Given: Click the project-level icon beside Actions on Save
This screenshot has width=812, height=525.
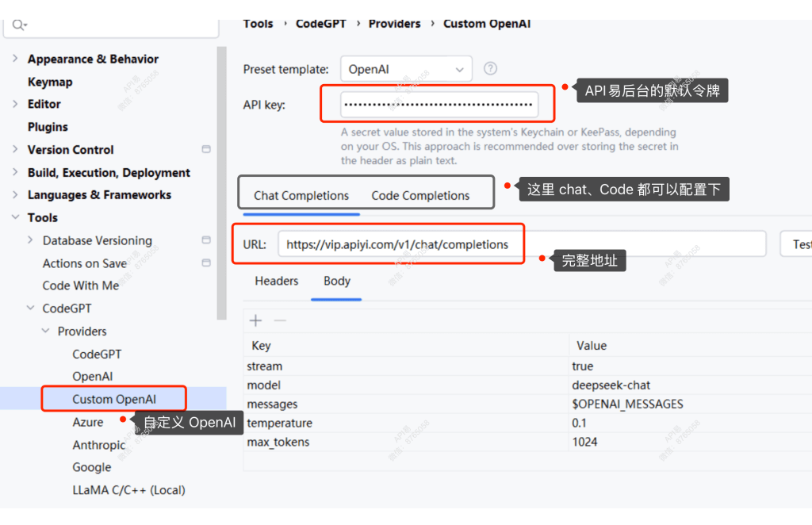Looking at the screenshot, I should click(206, 263).
